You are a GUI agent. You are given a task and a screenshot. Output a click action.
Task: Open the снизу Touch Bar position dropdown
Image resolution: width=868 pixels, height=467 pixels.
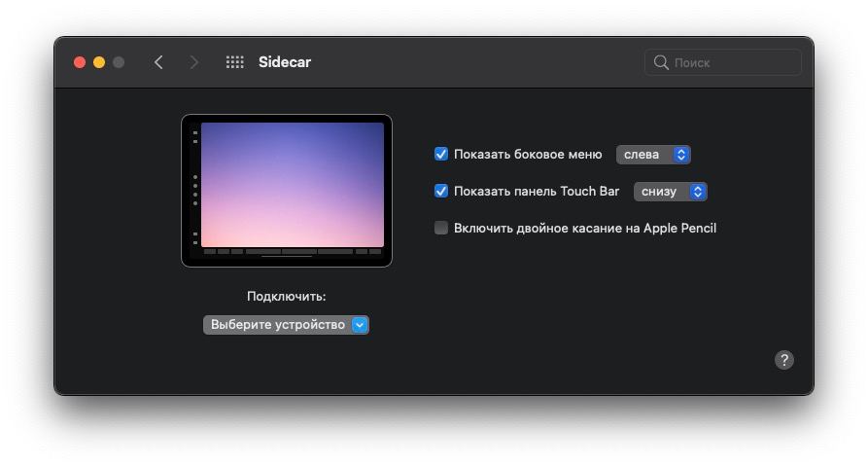(x=671, y=192)
